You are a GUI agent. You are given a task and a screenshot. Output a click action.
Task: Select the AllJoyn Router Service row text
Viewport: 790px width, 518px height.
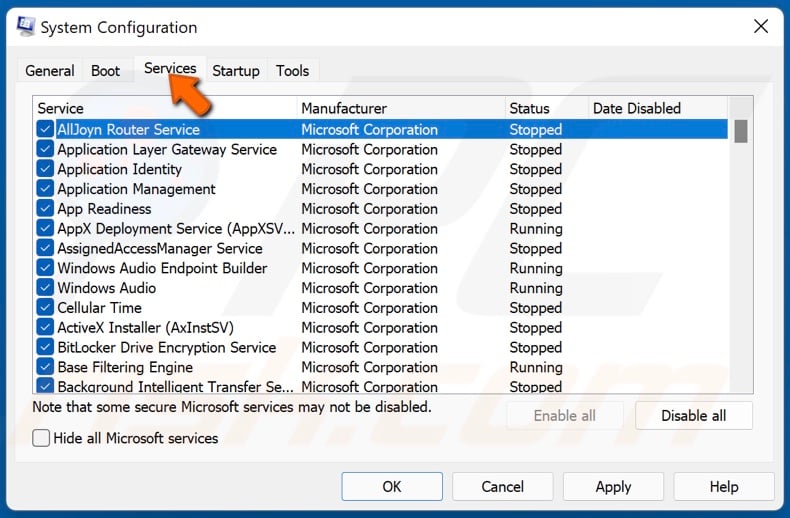point(128,130)
